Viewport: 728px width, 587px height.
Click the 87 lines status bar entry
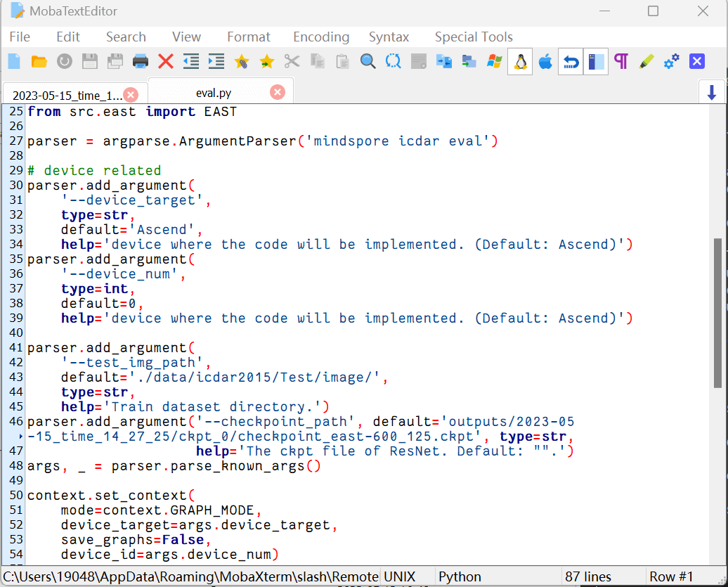pyautogui.click(x=587, y=576)
